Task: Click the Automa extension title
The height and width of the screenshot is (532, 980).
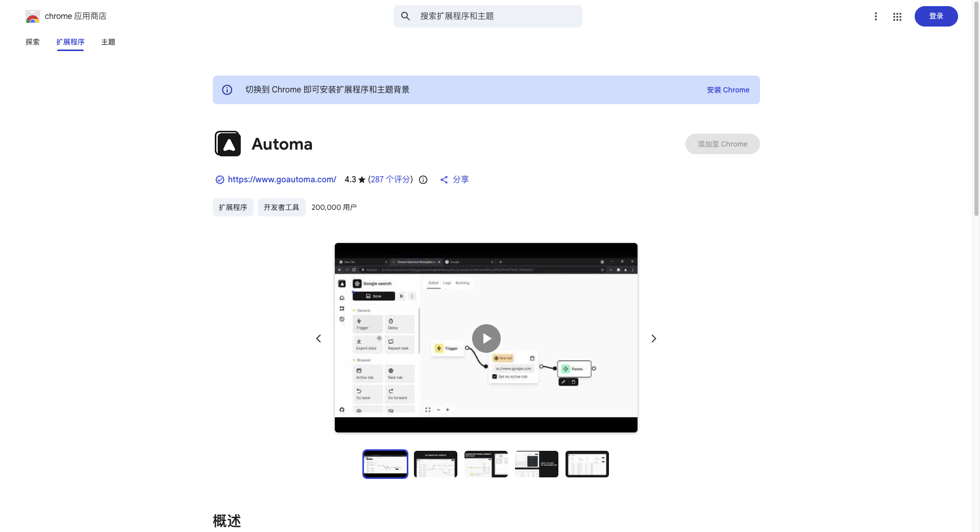Action: tap(282, 144)
